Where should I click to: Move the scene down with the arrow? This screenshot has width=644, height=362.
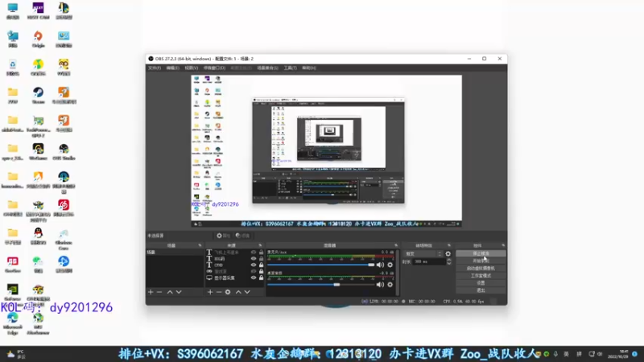click(179, 292)
